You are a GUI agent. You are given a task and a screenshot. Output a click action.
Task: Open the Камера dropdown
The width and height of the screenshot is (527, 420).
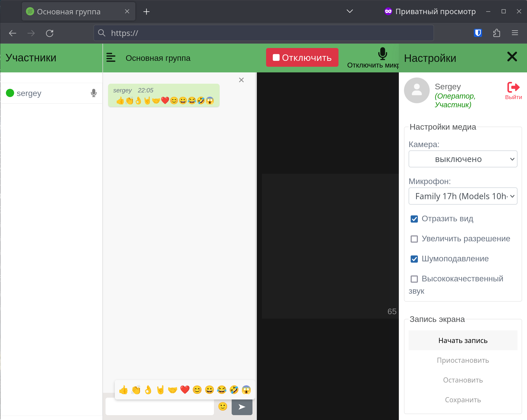(463, 159)
